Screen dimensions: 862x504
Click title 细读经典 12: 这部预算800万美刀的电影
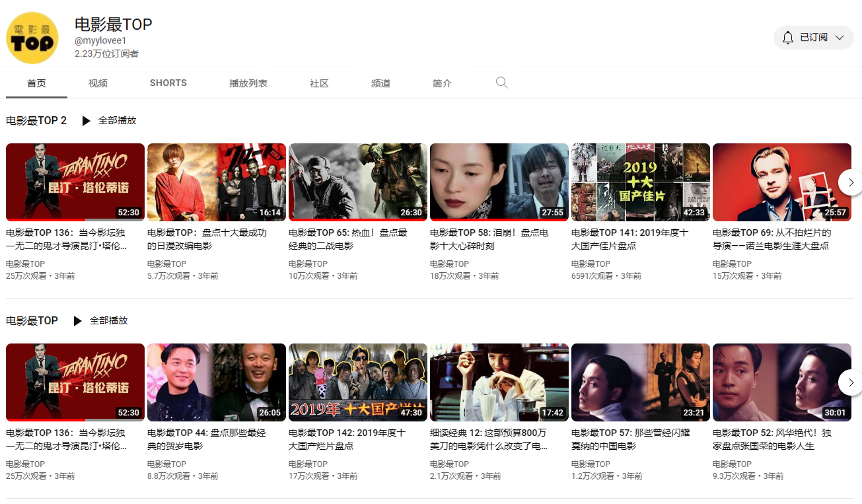pos(489,439)
